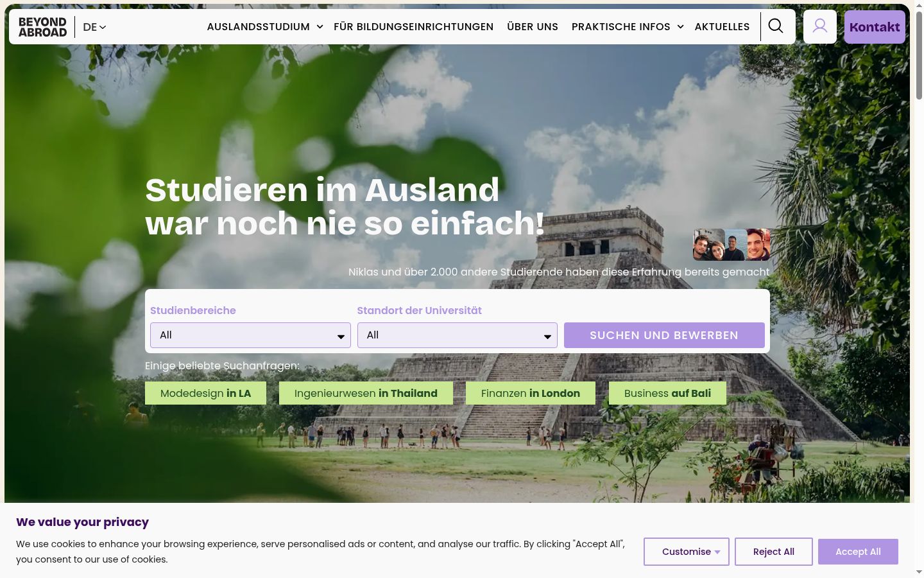This screenshot has width=924, height=578.
Task: Go to Für Bildungseinrichtungen
Action: 413,27
